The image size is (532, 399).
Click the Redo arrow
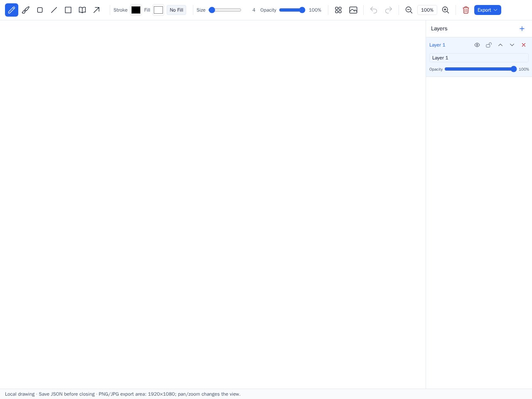click(x=389, y=10)
